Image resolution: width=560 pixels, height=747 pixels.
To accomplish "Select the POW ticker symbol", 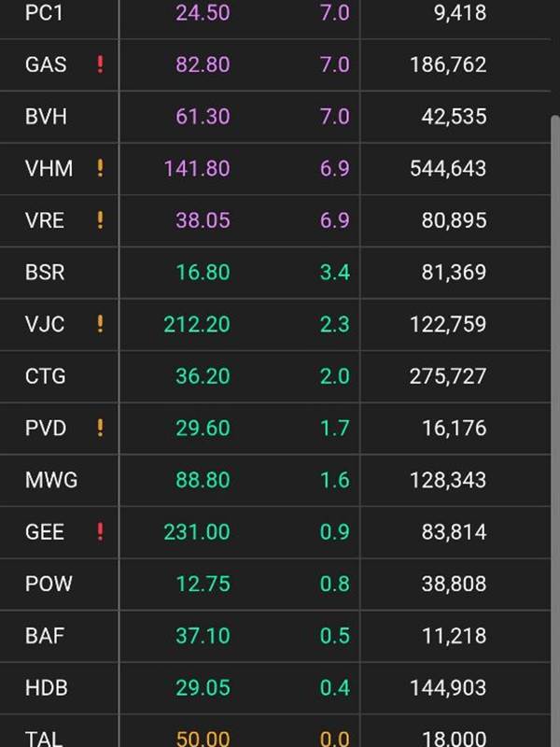I will click(x=49, y=584).
